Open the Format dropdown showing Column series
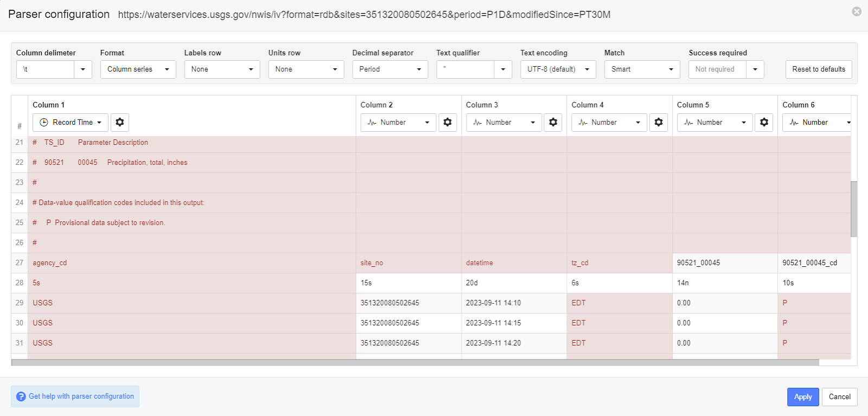Screen dimensions: 868x416 [x=138, y=69]
